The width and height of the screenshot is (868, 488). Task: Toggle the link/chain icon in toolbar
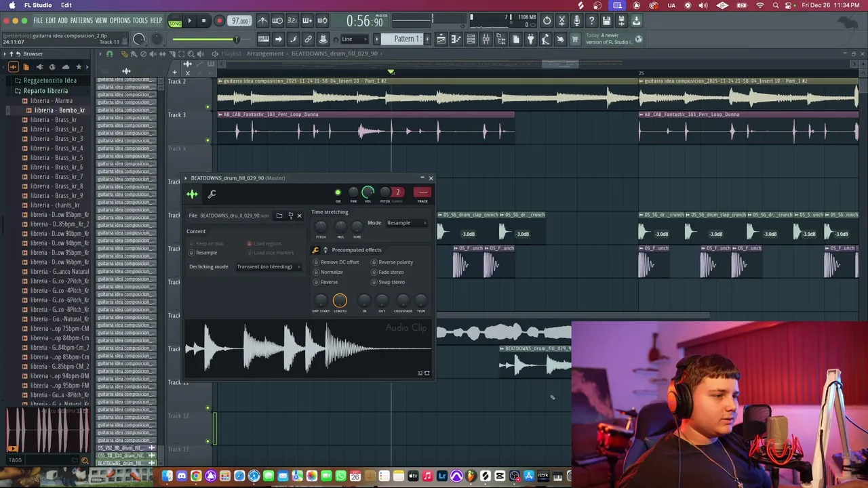(308, 39)
